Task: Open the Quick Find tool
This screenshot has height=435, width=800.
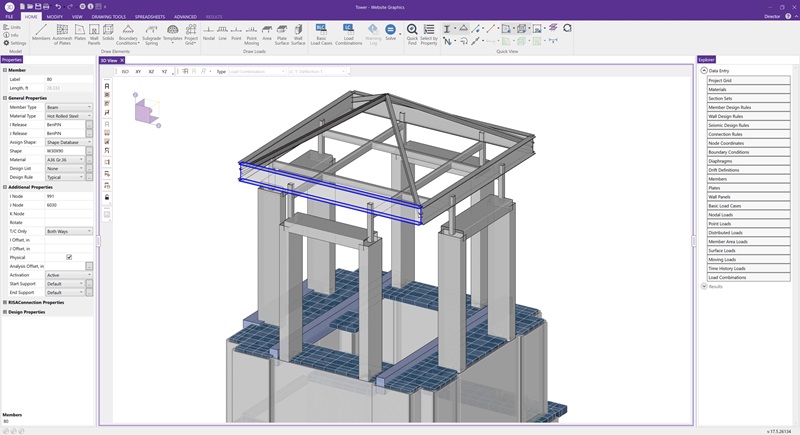Action: pyautogui.click(x=412, y=35)
